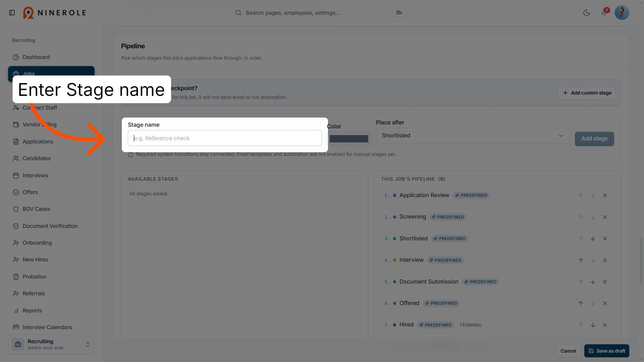Click Add custom stage button
The image size is (644, 362).
pyautogui.click(x=587, y=93)
